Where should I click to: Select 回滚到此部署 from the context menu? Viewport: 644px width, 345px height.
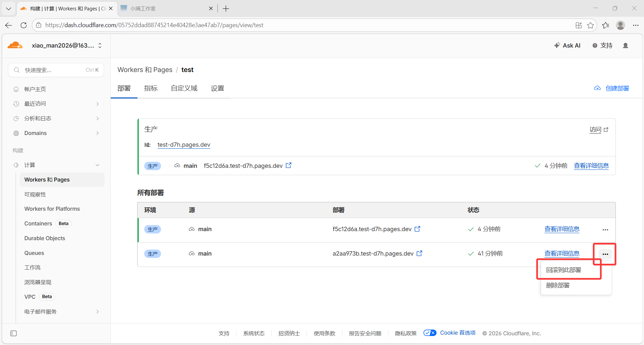coord(563,270)
